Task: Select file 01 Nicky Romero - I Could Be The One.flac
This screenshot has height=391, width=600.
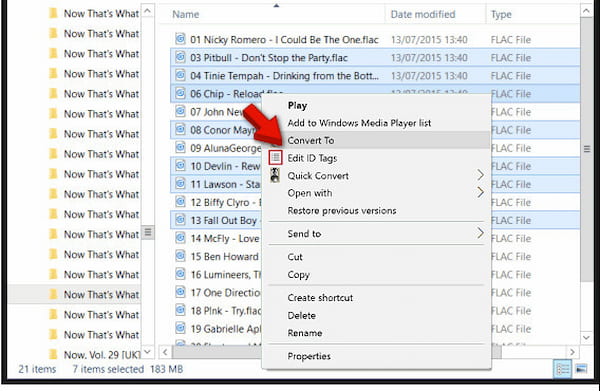Action: point(284,40)
